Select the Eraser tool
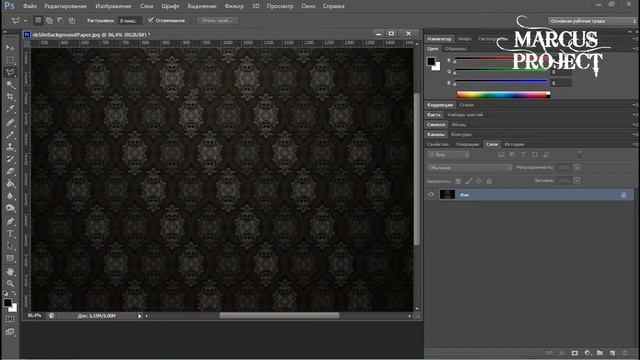The height and width of the screenshot is (360, 640). tap(10, 171)
